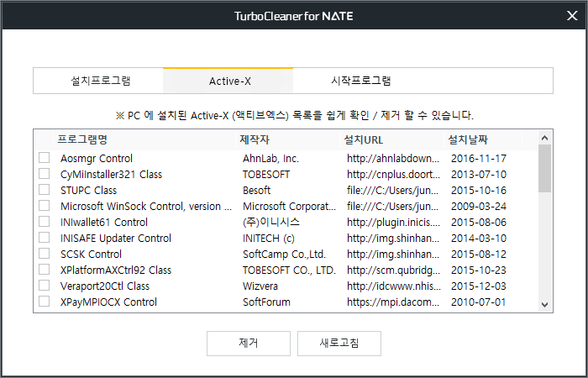588x378 pixels.
Task: Tick the XPayMPIOCX Control checkbox
Action: pyautogui.click(x=45, y=301)
